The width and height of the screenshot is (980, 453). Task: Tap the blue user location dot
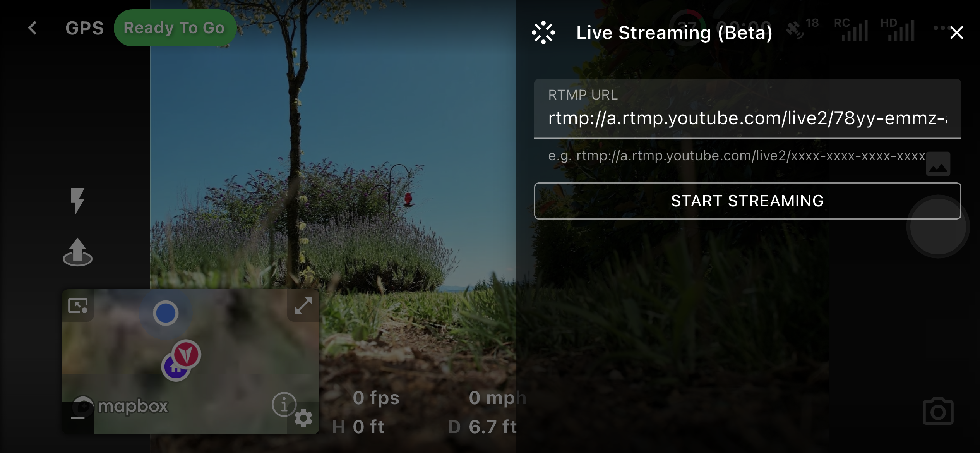(x=166, y=313)
